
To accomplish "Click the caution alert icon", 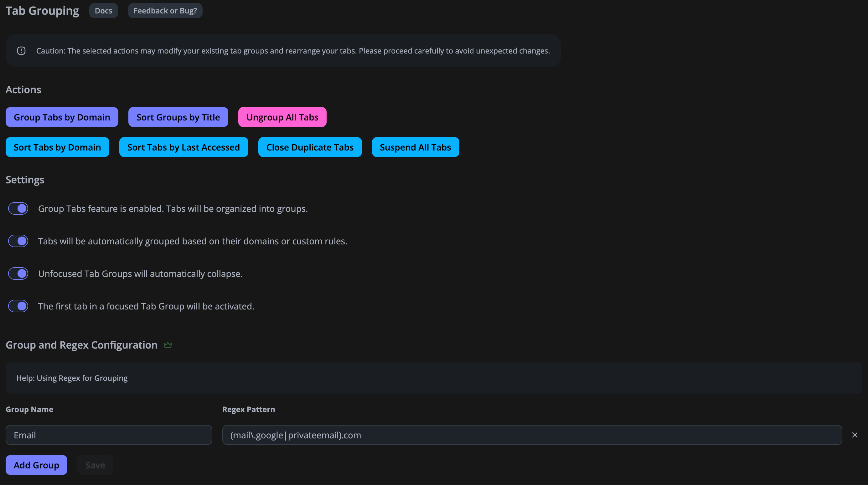I will click(21, 50).
